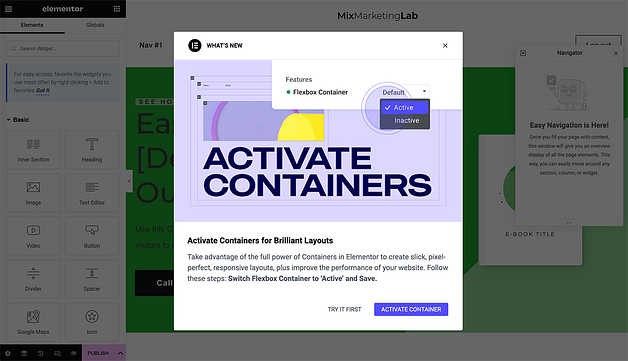628x361 pixels.
Task: Select the Text Editor widget
Action: pyautogui.click(x=92, y=193)
